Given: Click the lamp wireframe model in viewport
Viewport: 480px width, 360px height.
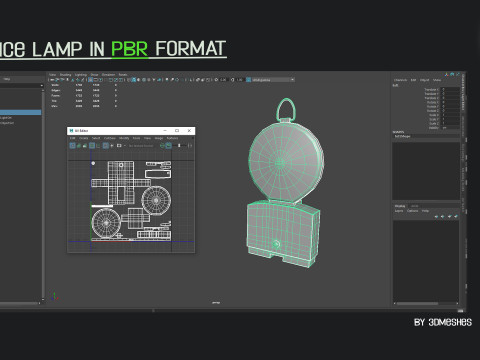Looking at the screenshot, I should [x=284, y=183].
